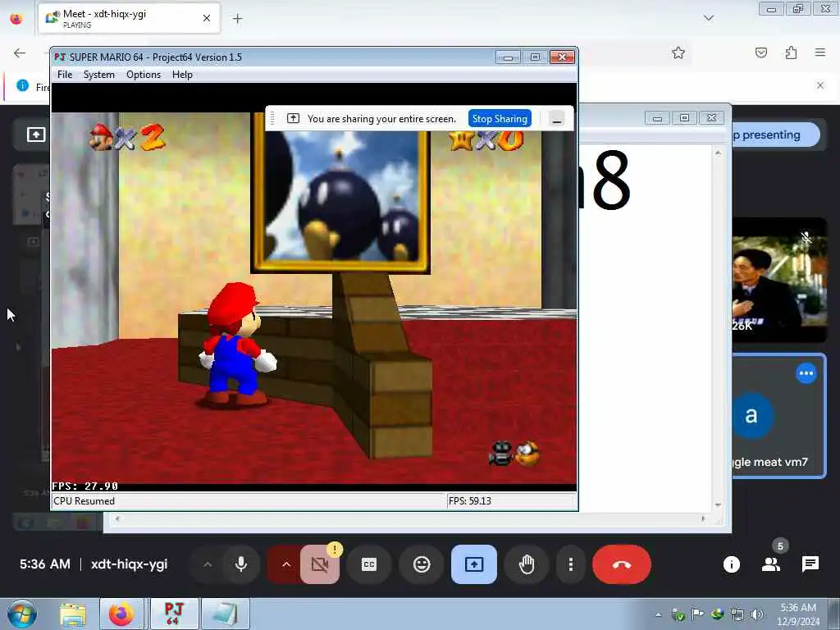
Task: Select the Meet xdt-hiqx-ygi tab
Action: click(x=129, y=18)
